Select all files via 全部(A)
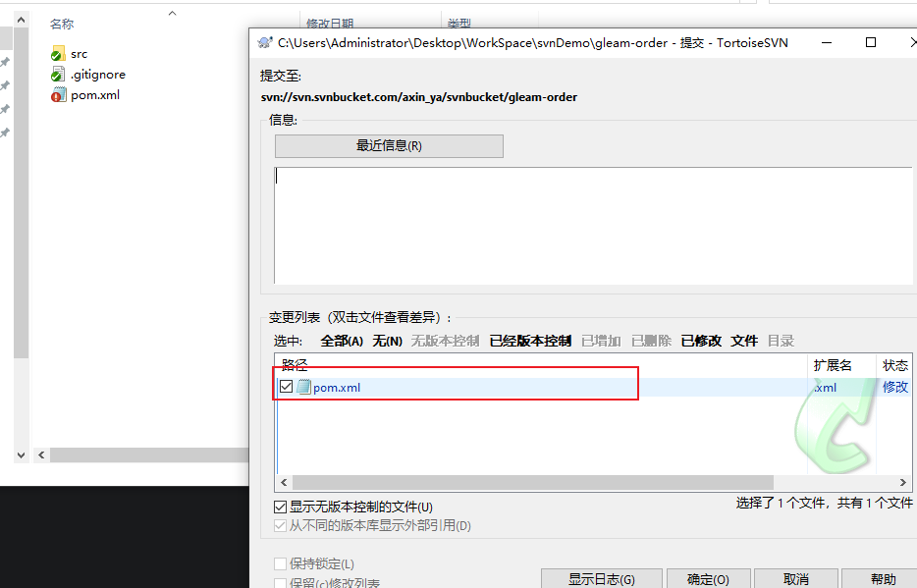The image size is (917, 588). 342,341
